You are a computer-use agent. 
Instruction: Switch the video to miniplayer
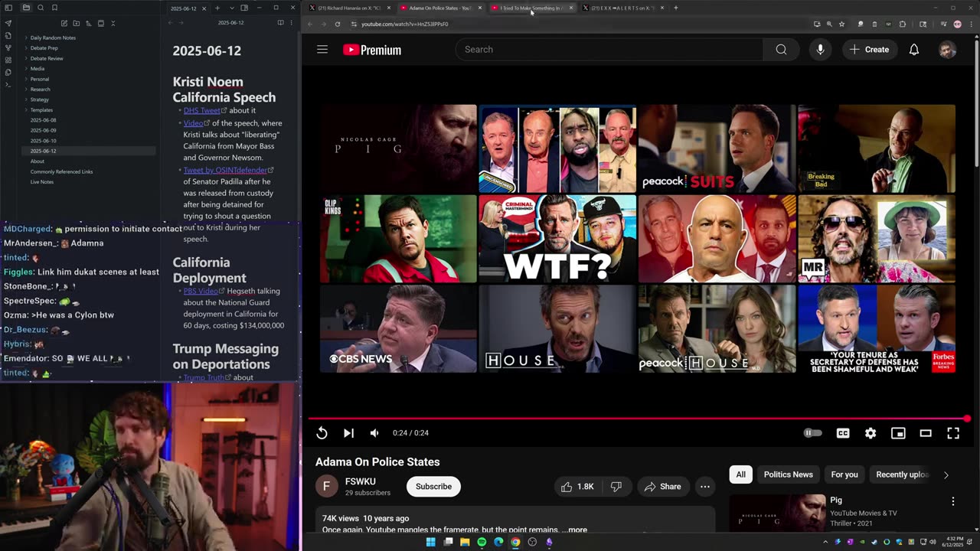tap(898, 433)
